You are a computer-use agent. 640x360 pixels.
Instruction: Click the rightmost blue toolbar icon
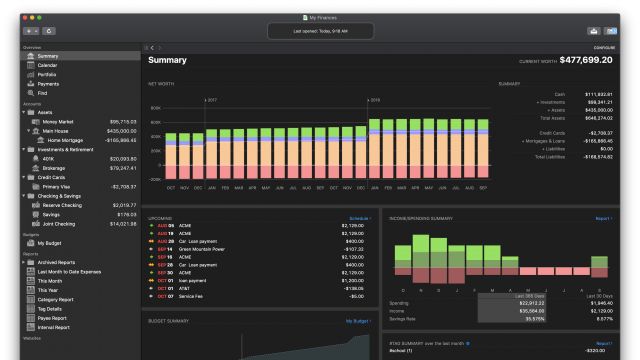click(x=611, y=31)
